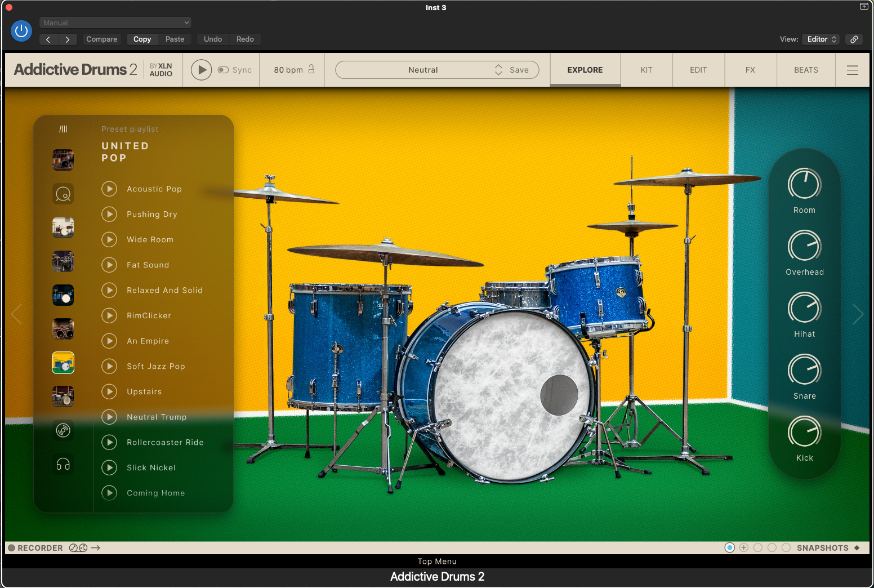
Task: Open the BEATS tab
Action: click(805, 70)
